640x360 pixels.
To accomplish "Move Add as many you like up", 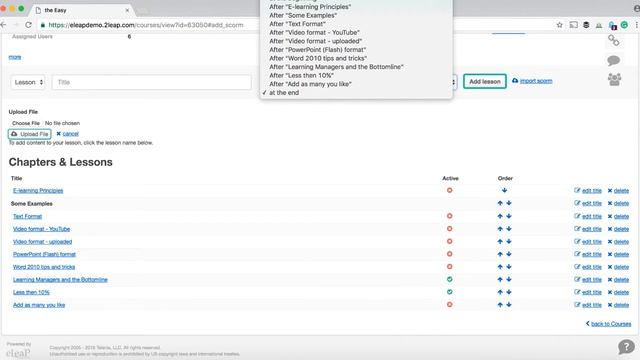I will 500,304.
